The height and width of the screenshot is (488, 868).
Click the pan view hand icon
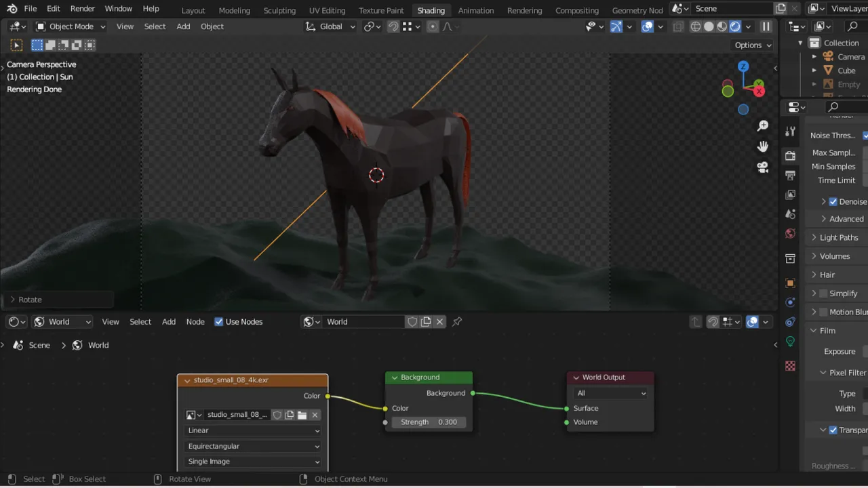tap(763, 146)
